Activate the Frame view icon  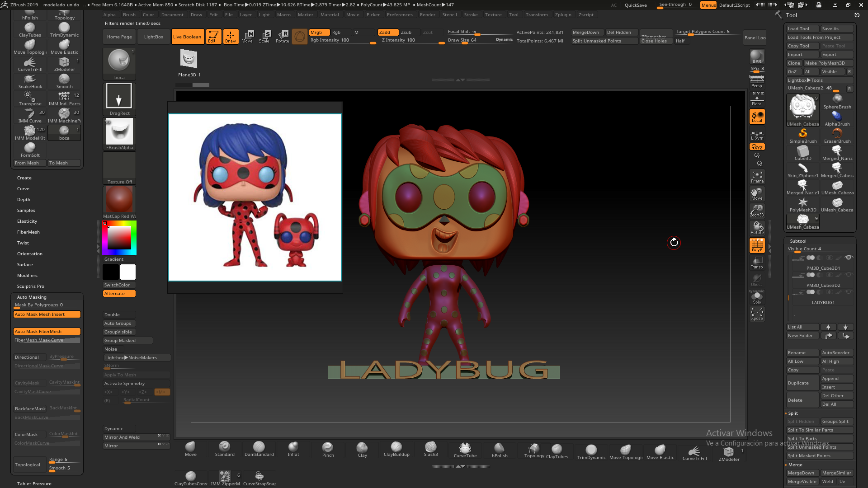tap(757, 176)
